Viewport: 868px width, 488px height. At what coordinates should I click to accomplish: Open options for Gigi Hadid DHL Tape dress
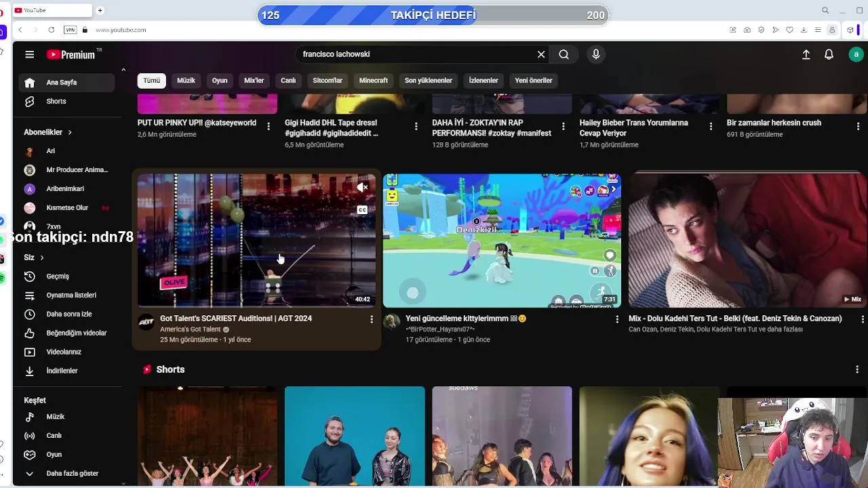[x=416, y=126]
